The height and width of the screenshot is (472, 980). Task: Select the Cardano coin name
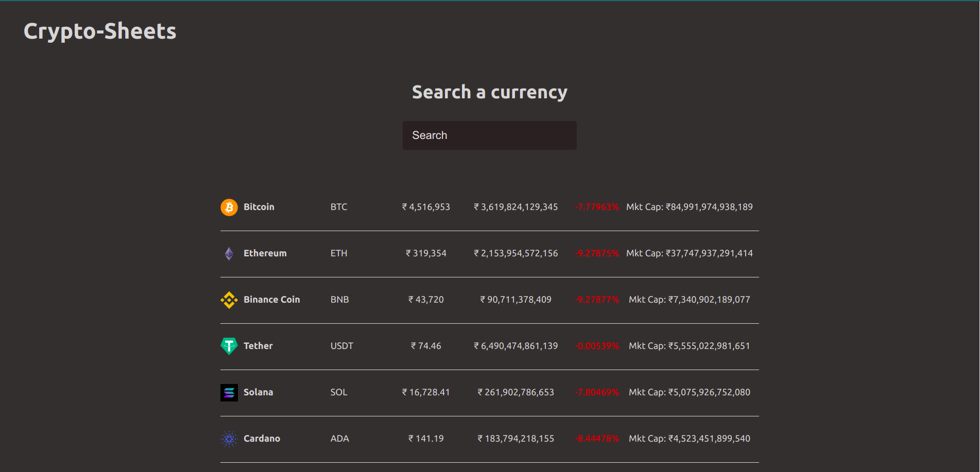click(262, 439)
